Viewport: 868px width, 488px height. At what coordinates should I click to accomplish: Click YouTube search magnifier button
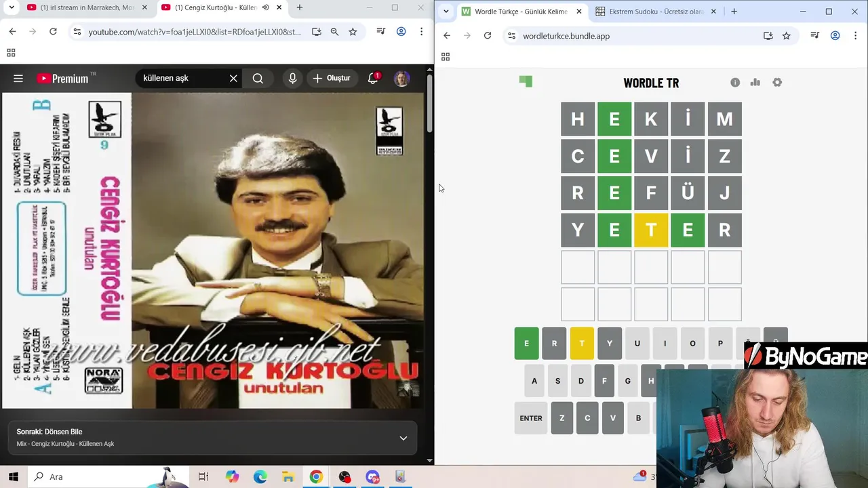pos(258,78)
